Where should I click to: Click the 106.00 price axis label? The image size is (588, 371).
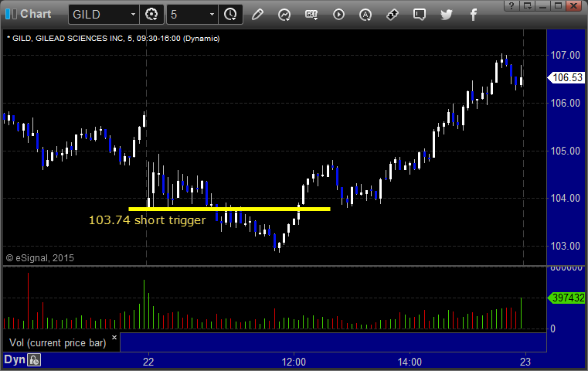(x=565, y=103)
